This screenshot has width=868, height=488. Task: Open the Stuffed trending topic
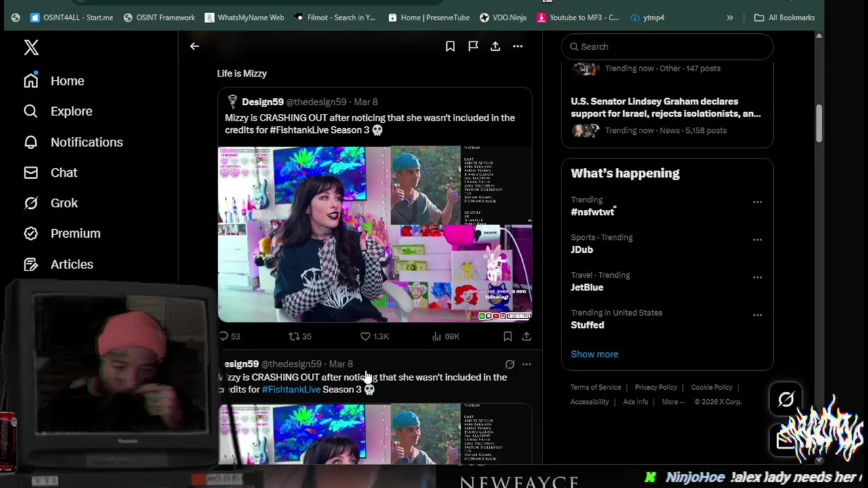587,325
